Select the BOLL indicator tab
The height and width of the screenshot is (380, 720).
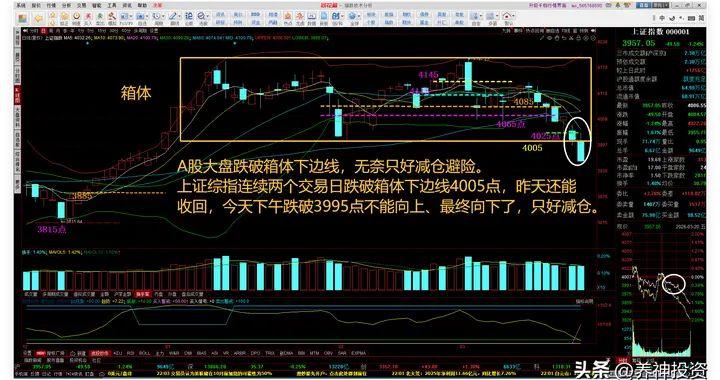pos(144,353)
